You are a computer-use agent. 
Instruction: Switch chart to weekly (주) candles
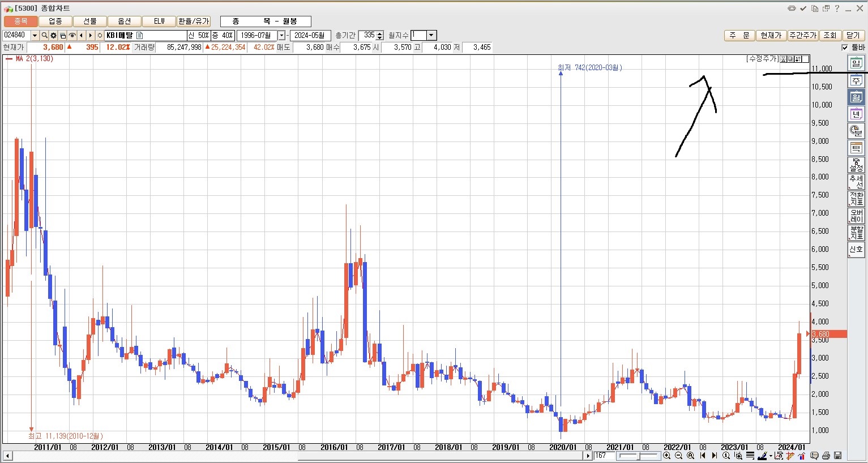point(856,80)
